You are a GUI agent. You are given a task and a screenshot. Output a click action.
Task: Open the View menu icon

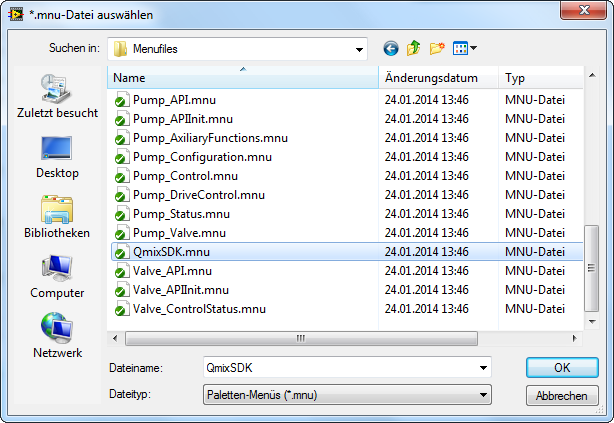click(x=464, y=49)
